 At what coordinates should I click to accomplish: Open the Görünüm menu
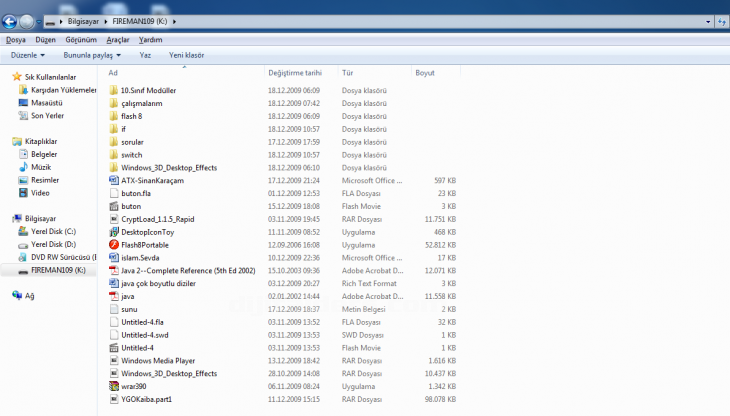coord(82,40)
